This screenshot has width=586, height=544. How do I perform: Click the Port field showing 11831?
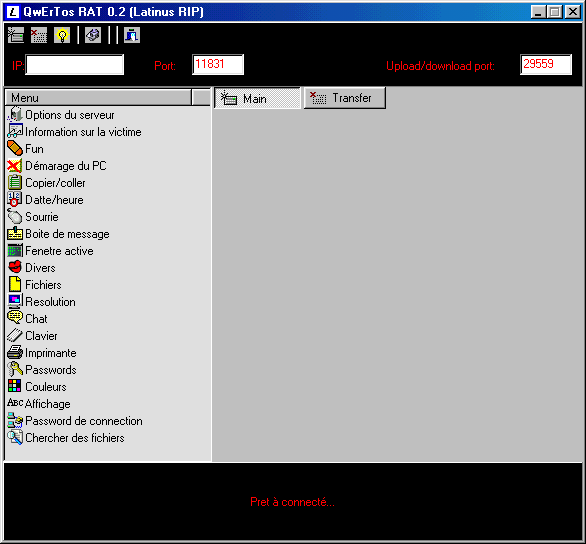coord(218,65)
